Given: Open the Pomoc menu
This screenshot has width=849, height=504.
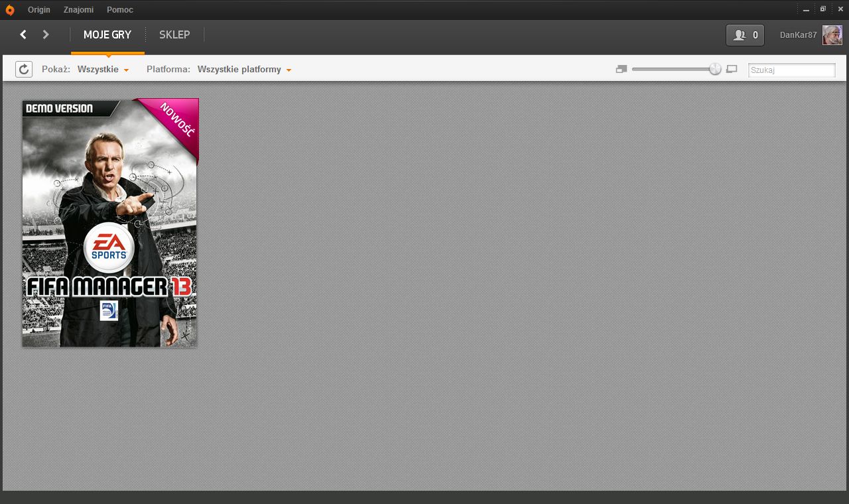Looking at the screenshot, I should [x=120, y=10].
